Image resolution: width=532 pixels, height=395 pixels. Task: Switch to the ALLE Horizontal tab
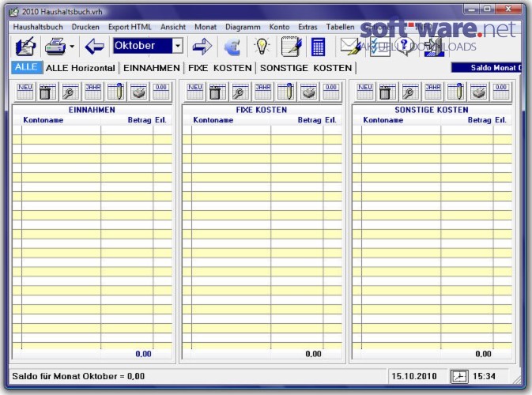pos(81,68)
